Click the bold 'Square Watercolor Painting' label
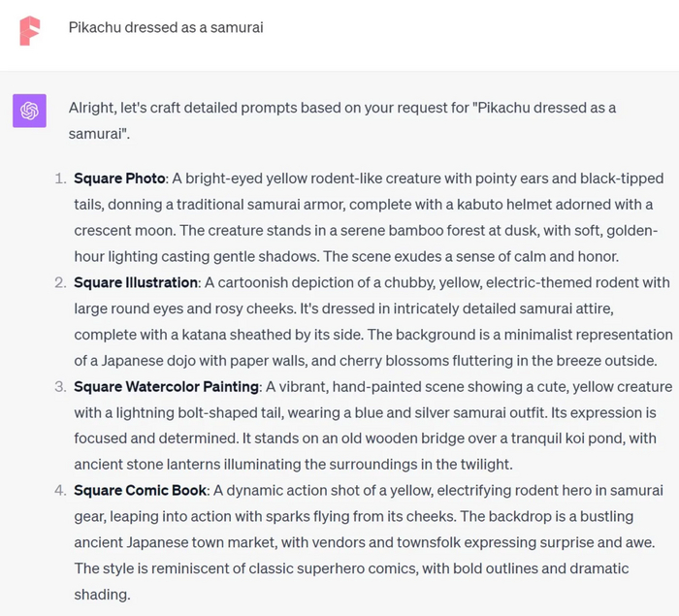Image resolution: width=679 pixels, height=616 pixels. pyautogui.click(x=166, y=386)
